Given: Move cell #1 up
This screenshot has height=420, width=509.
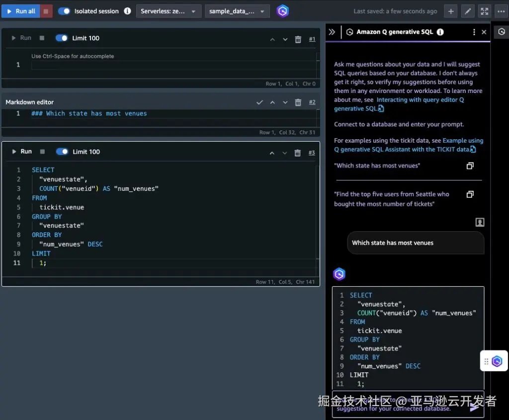Looking at the screenshot, I should (272, 39).
